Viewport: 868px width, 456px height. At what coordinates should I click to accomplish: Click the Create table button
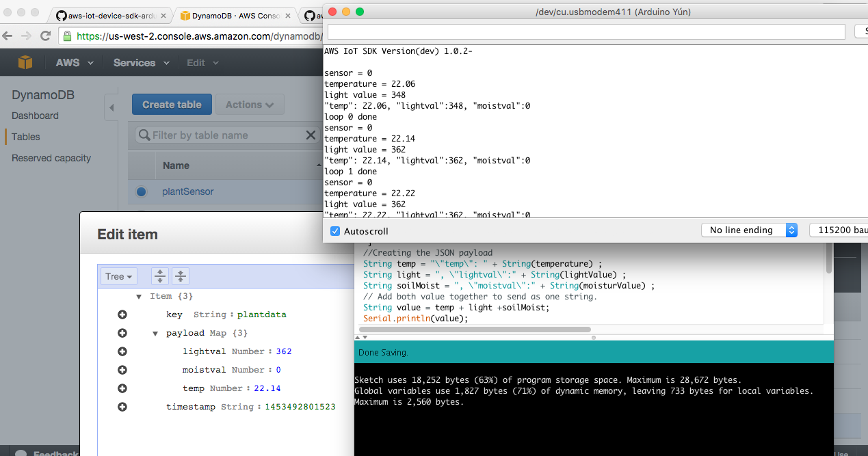click(172, 105)
